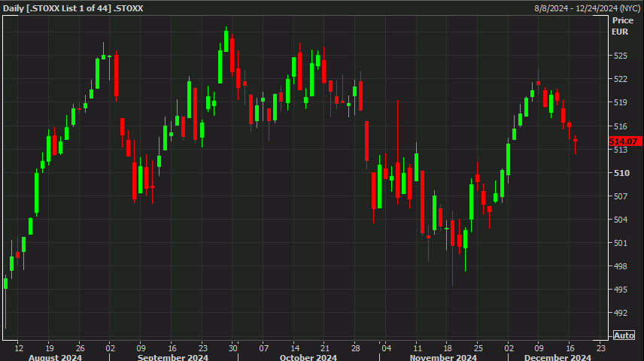The image size is (644, 361).
Task: Click the 'Price EUR' axis header
Action: tap(622, 26)
